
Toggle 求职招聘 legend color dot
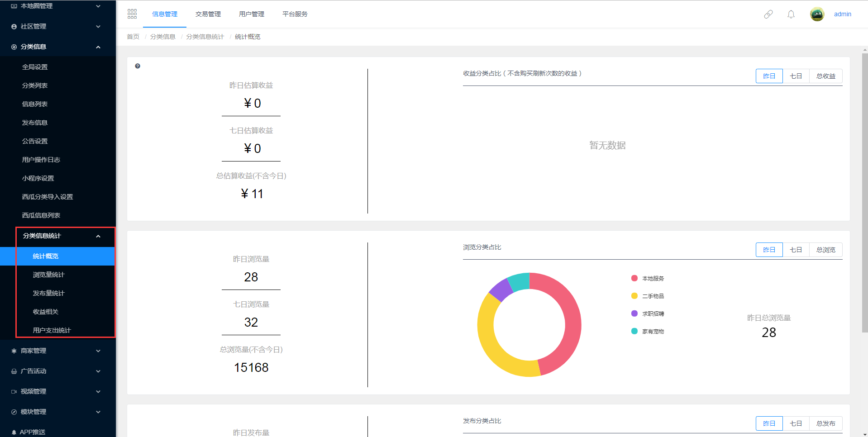(634, 313)
